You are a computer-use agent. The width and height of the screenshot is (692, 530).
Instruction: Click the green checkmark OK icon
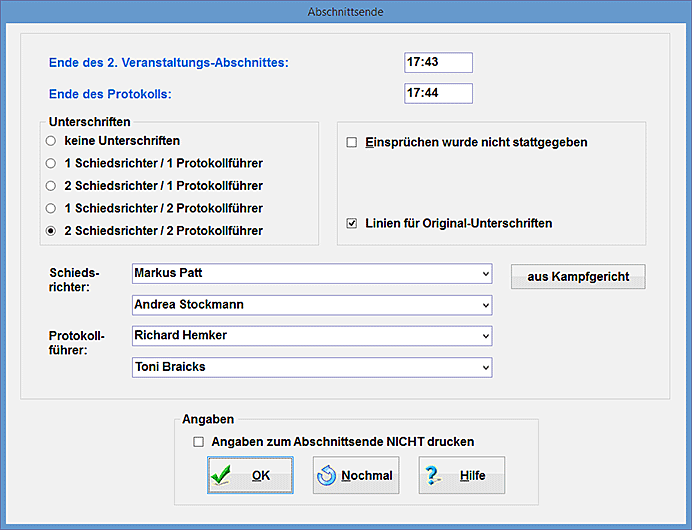(222, 476)
